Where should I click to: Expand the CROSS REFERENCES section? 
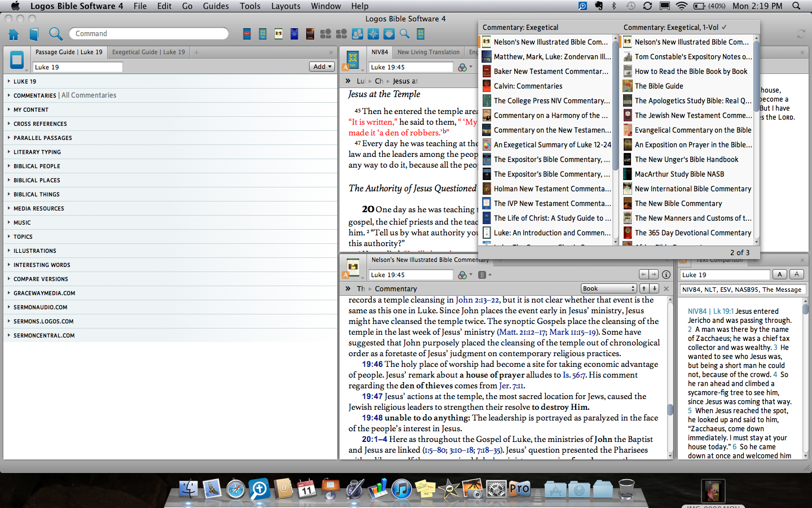9,124
